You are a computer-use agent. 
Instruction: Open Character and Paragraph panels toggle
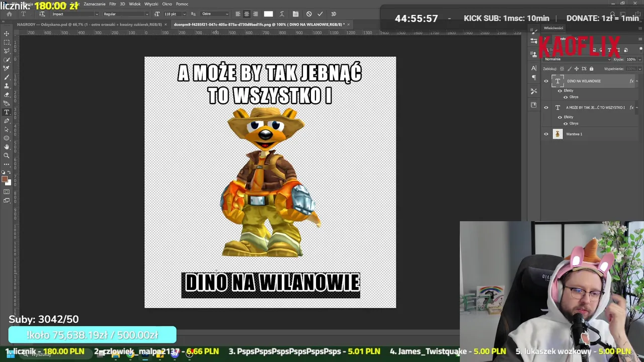pos(295,14)
